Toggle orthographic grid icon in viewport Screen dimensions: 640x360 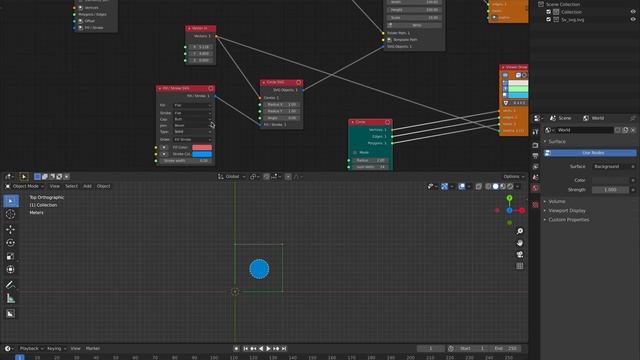coord(520,266)
